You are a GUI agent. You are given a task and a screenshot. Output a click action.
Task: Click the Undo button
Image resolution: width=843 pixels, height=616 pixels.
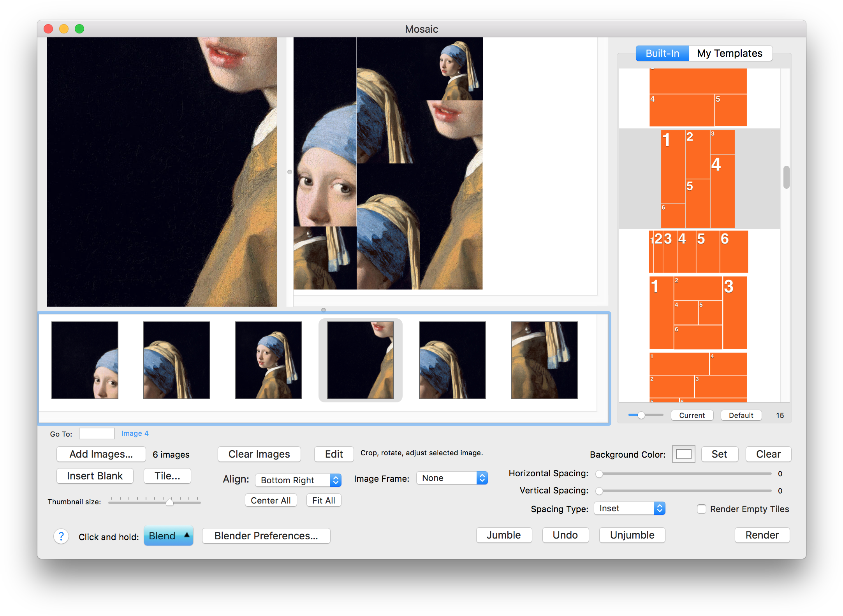(x=565, y=535)
